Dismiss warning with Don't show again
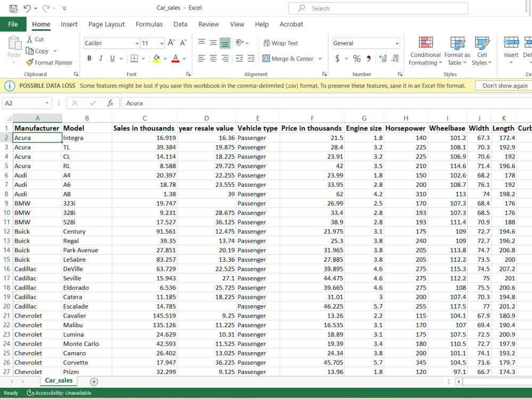This screenshot has width=532, height=399. 504,86
